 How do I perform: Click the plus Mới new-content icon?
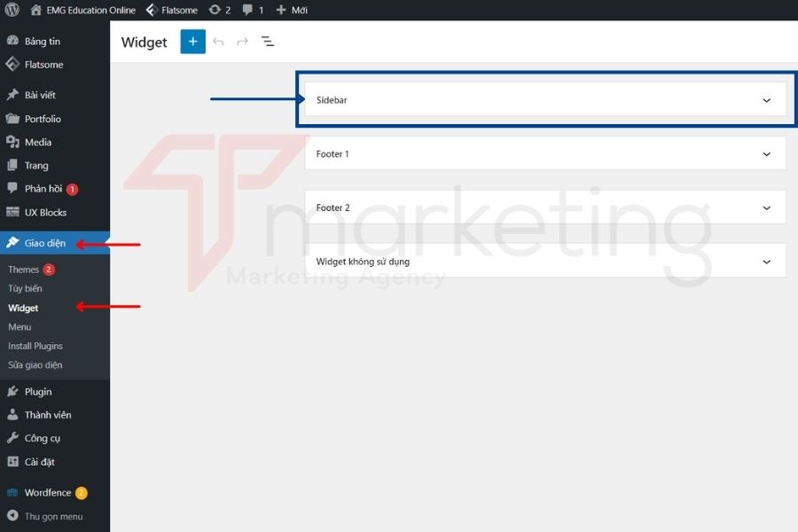[x=281, y=10]
